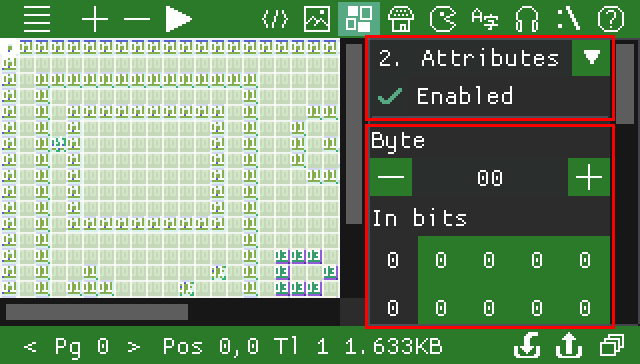The height and width of the screenshot is (364, 640).
Task: Toggle first green bit in upper bits row
Action: pyautogui.click(x=441, y=260)
